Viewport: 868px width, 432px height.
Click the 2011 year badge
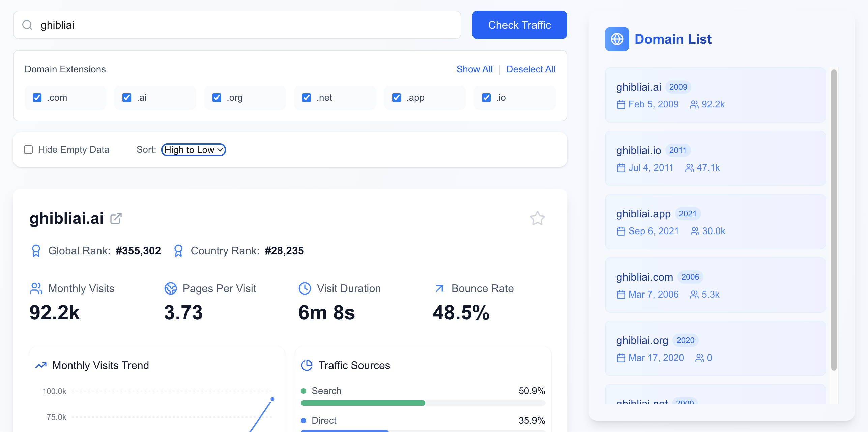pyautogui.click(x=678, y=150)
